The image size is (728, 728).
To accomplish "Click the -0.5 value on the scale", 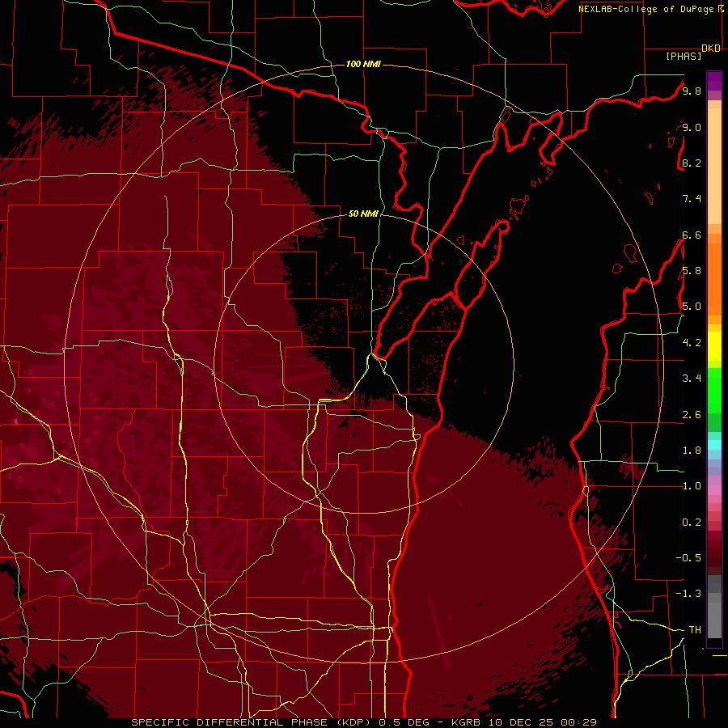I will tap(688, 557).
